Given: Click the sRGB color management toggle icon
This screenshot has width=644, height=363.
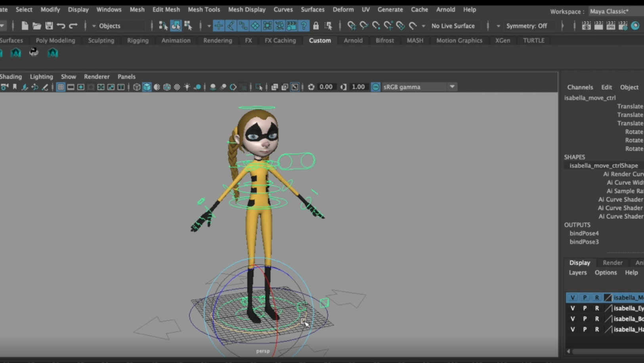Looking at the screenshot, I should coord(375,87).
